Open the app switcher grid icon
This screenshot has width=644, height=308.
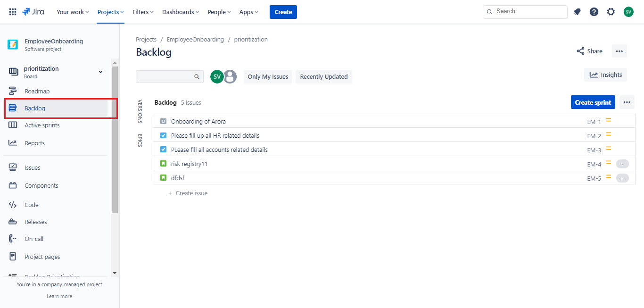tap(13, 12)
